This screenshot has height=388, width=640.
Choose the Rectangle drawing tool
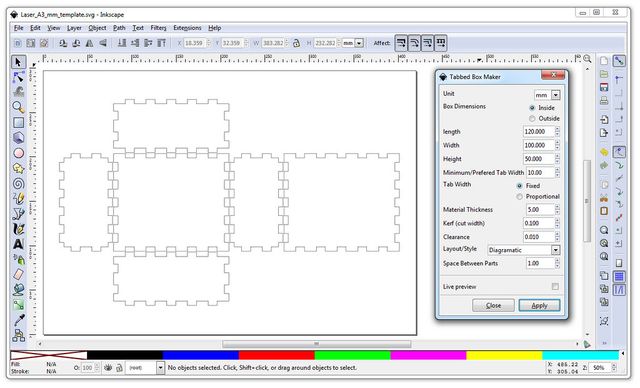click(x=18, y=122)
